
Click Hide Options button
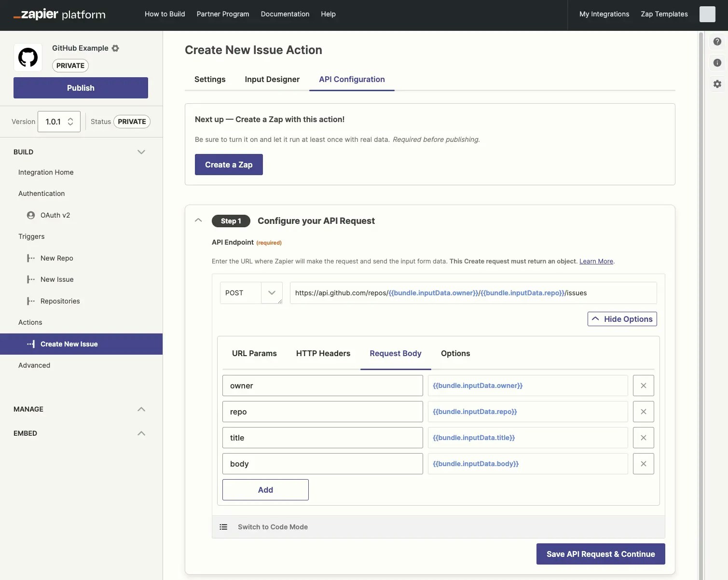pos(622,319)
